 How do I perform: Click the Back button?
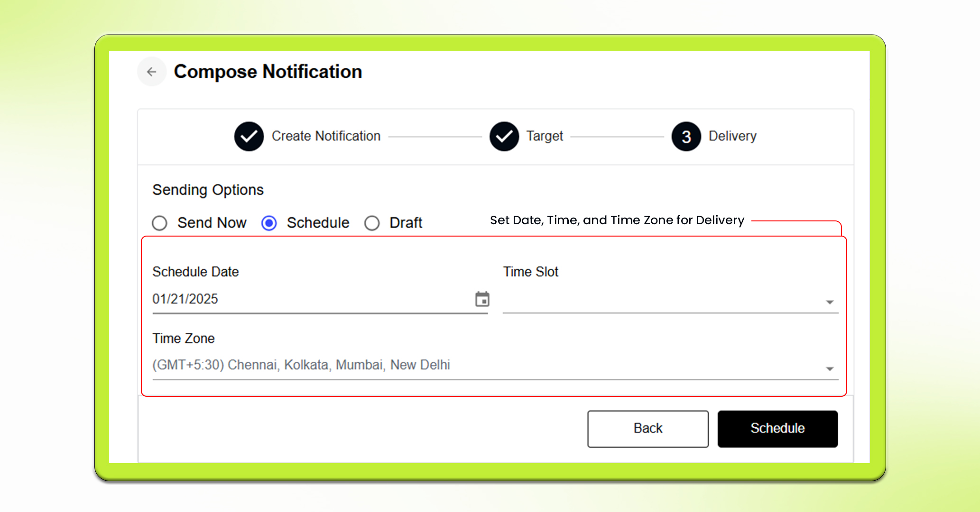pos(647,429)
